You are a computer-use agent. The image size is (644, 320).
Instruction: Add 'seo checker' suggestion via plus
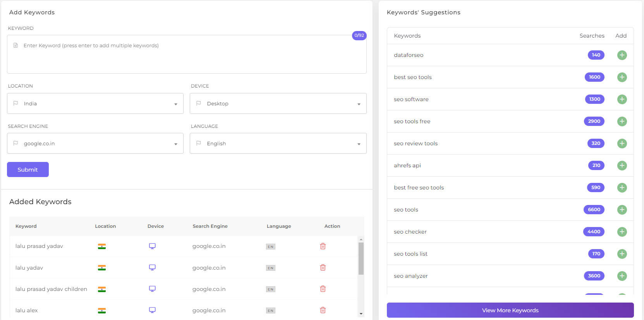[622, 232]
